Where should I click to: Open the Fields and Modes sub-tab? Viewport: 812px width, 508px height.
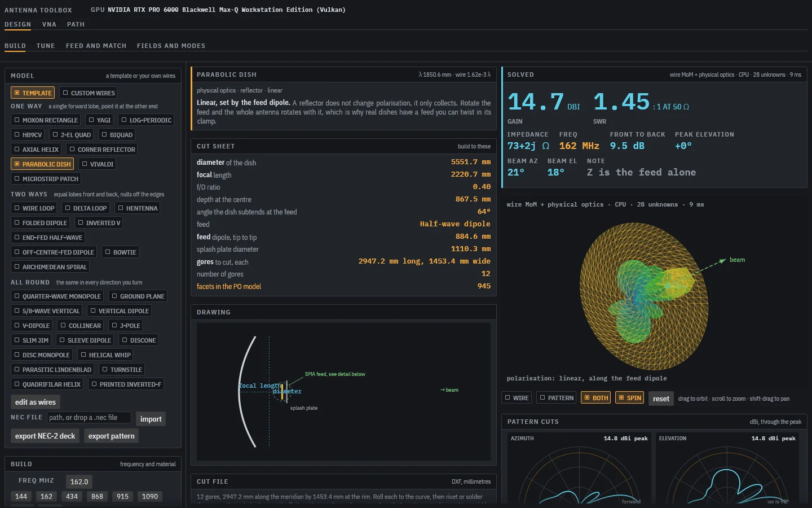(171, 46)
